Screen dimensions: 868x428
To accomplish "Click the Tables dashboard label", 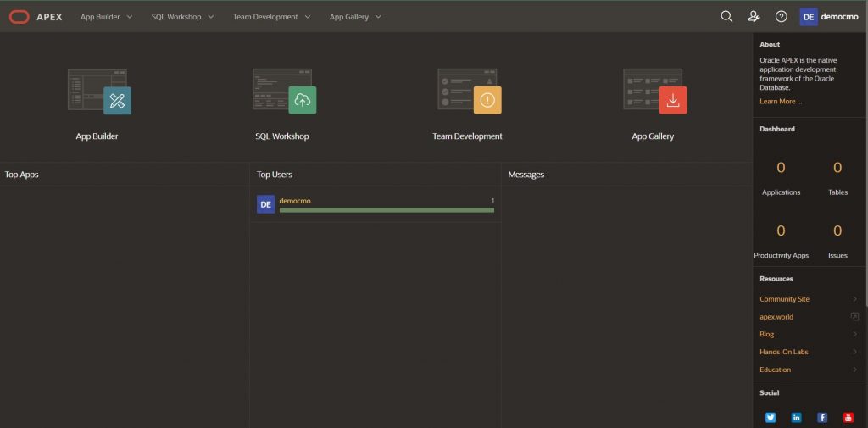I will pyautogui.click(x=837, y=192).
